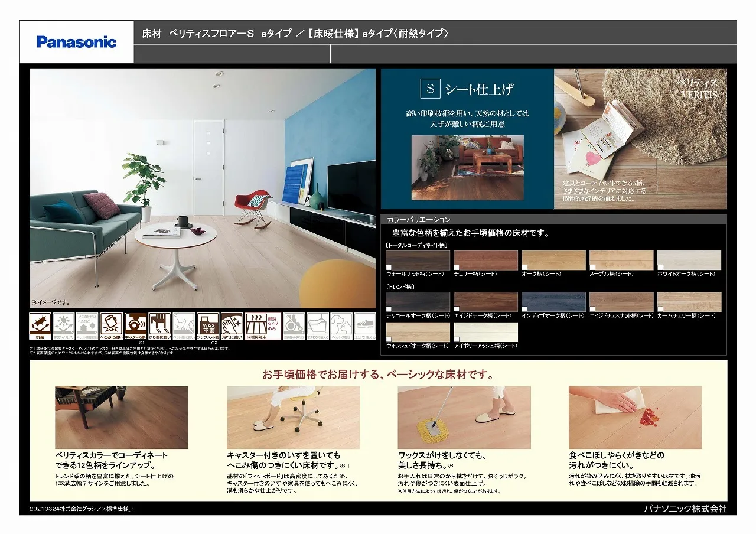The height and width of the screenshot is (534, 756).
Task: Click the ※イメージです。 caption
Action: click(x=51, y=302)
